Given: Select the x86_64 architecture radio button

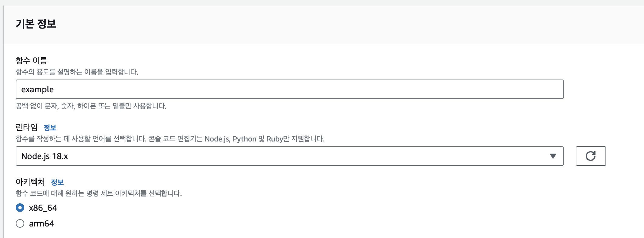Looking at the screenshot, I should click(x=20, y=208).
